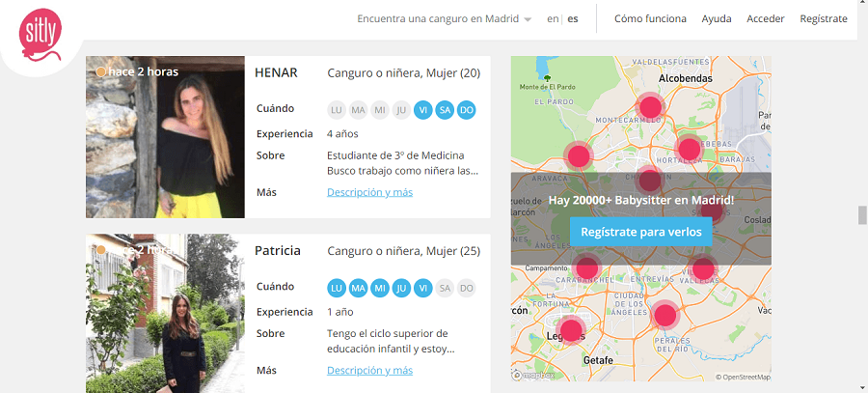Screen dimensions: 868x393
Task: Switch language to 'en'
Action: coord(553,19)
